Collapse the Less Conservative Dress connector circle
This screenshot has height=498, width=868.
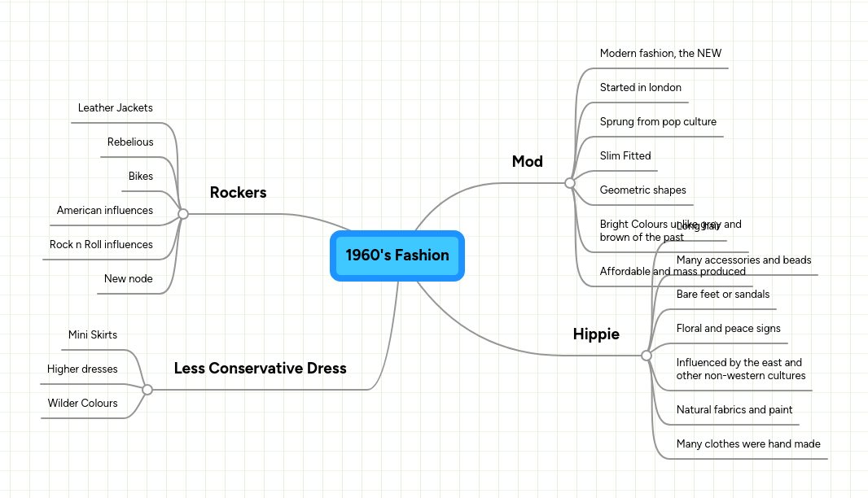(147, 390)
